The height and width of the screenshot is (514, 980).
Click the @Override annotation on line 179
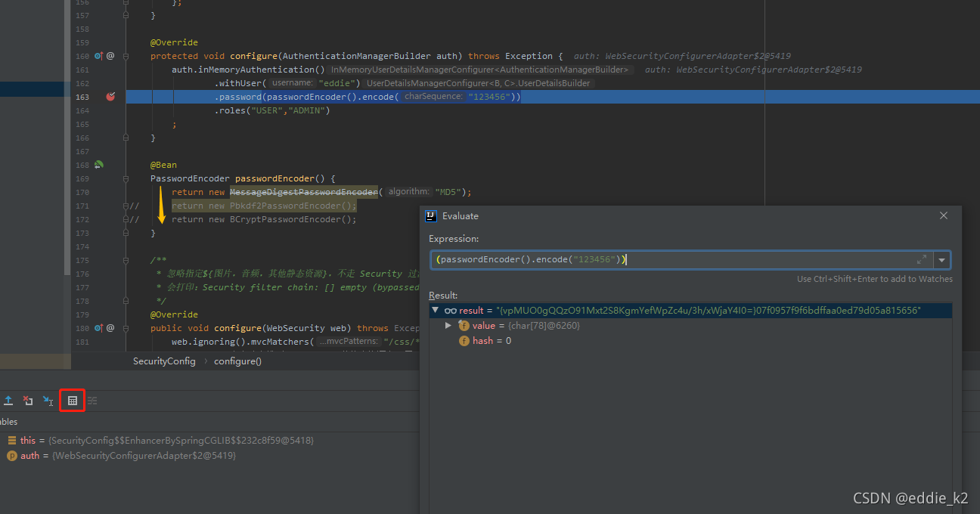[174, 314]
